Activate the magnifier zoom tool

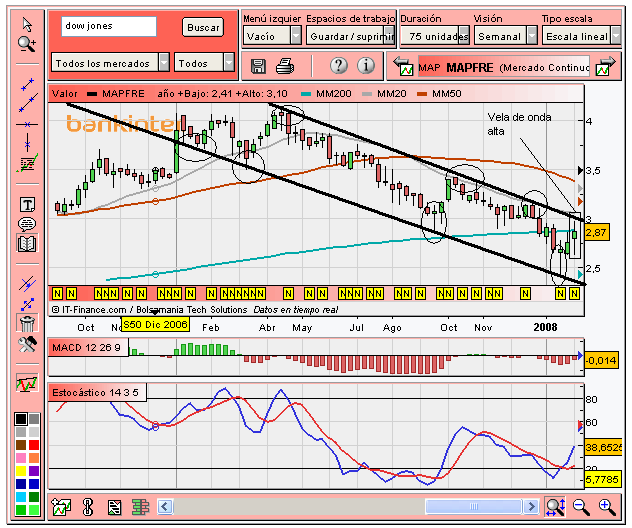[x=27, y=44]
